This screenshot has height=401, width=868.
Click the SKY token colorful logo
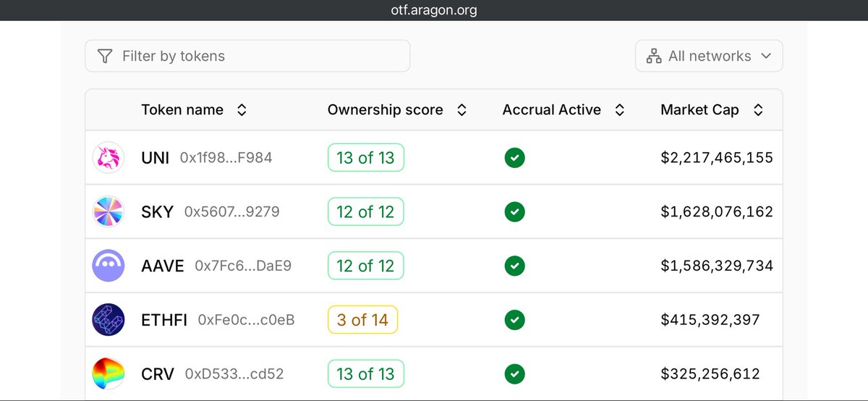coord(109,212)
